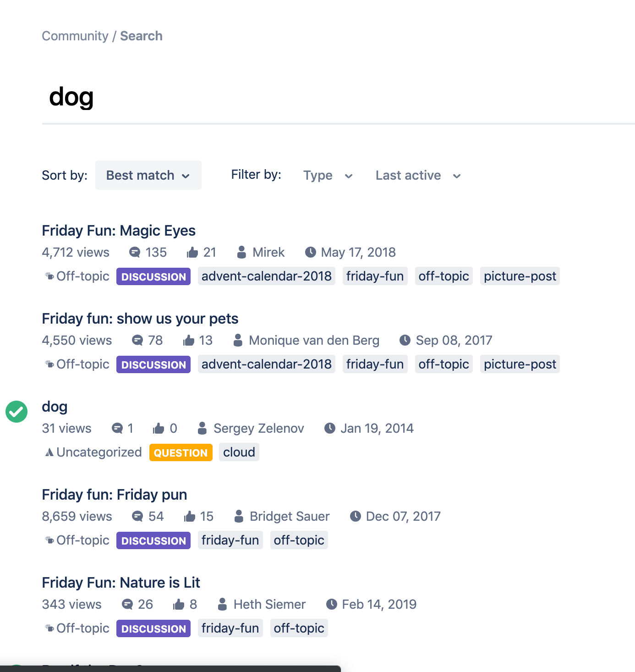Screen dimensions: 635x672
Task: Select the picture-post tag on Magic Eyes
Action: [x=520, y=276]
